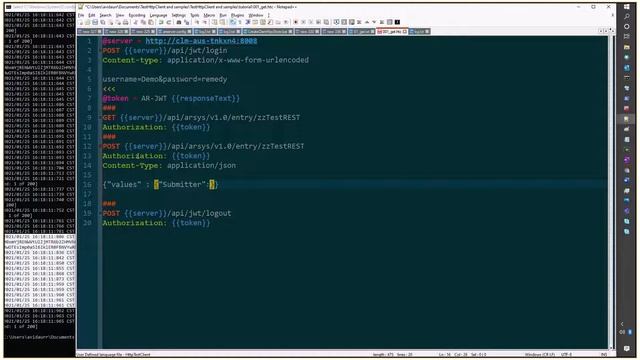The width and height of the screenshot is (640, 360).
Task: Click the Ln/Col position status bar field
Action: click(462, 354)
